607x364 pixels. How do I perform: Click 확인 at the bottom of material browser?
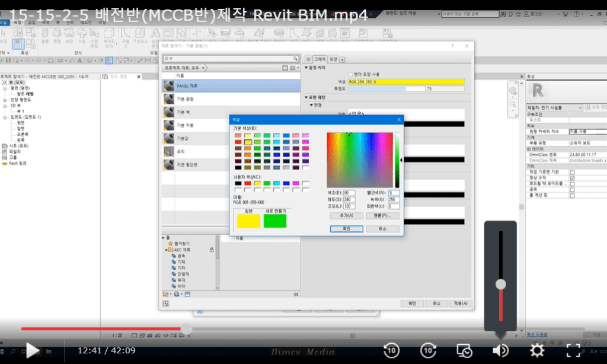click(413, 304)
